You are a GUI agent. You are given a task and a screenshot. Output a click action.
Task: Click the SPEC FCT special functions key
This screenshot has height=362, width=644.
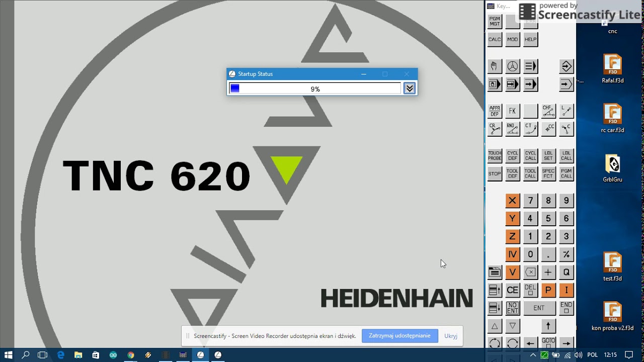point(548,174)
